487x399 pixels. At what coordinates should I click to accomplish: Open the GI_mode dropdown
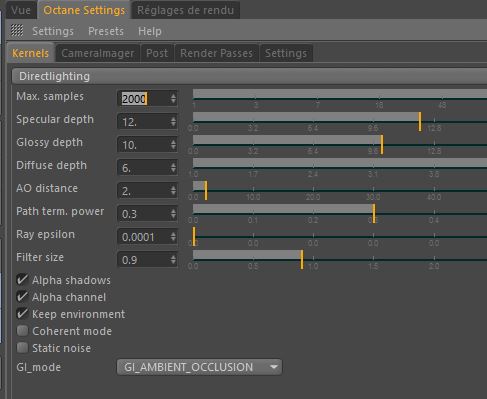199,367
